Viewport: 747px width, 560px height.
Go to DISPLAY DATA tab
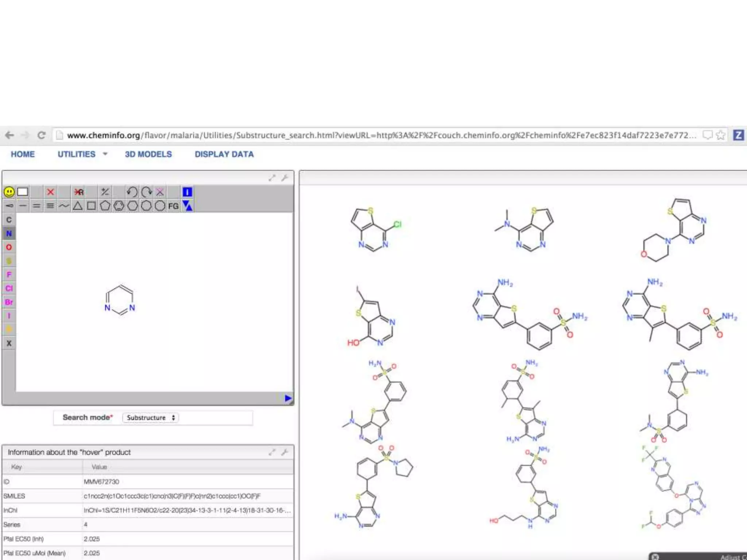pos(224,154)
